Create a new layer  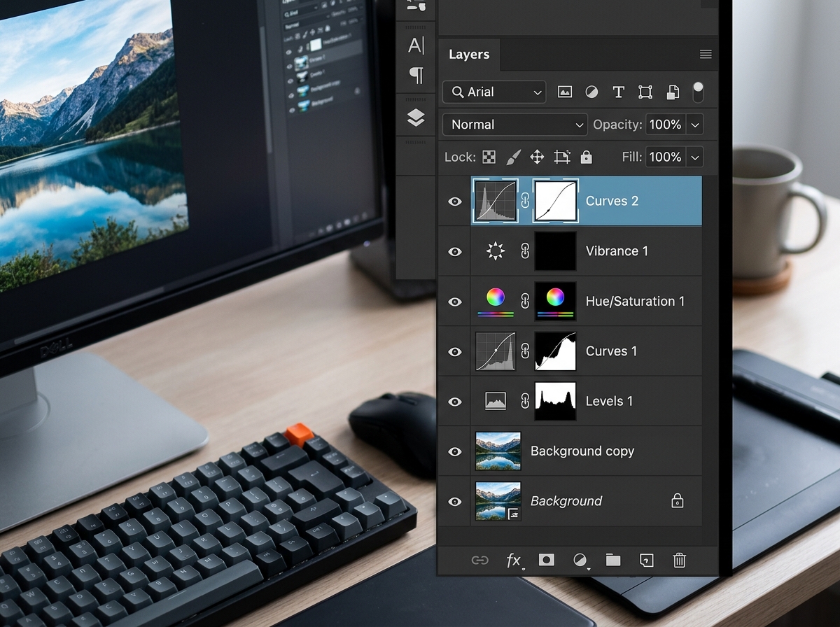(x=645, y=560)
